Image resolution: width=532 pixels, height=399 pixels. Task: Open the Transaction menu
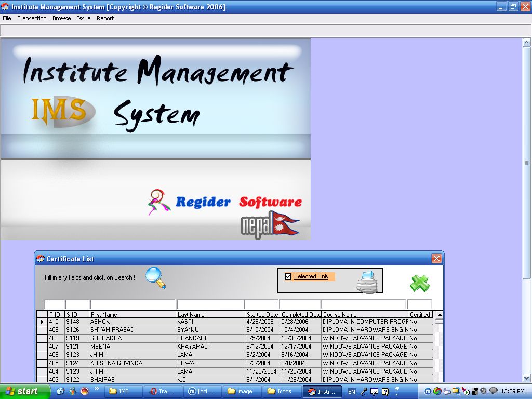(x=32, y=18)
